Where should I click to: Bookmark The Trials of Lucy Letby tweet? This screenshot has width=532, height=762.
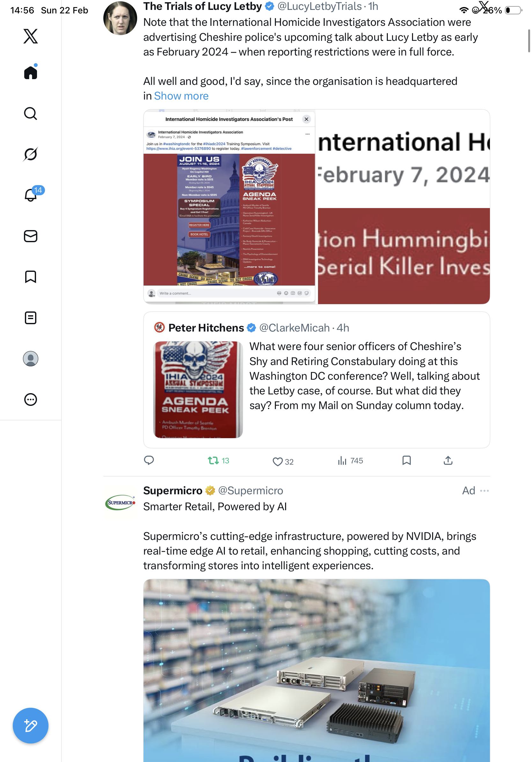tap(407, 460)
